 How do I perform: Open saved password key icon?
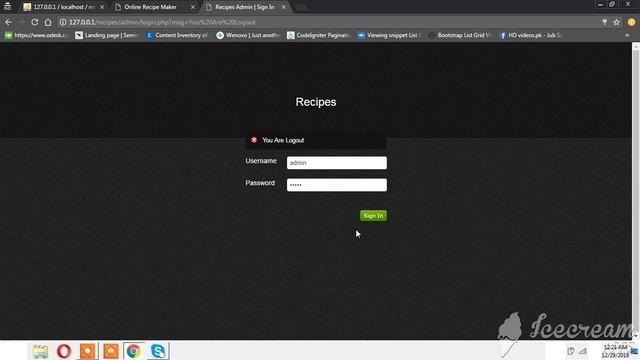[x=604, y=22]
